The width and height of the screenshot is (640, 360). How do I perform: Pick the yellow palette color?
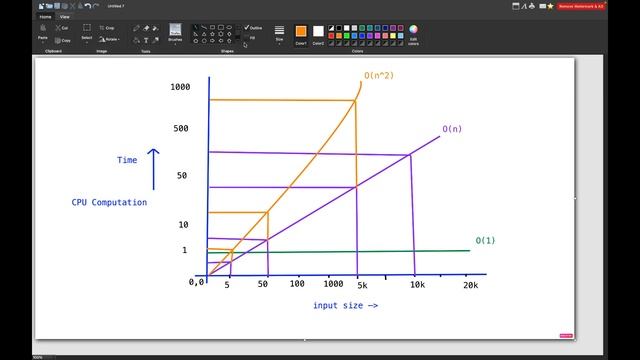coord(393,36)
